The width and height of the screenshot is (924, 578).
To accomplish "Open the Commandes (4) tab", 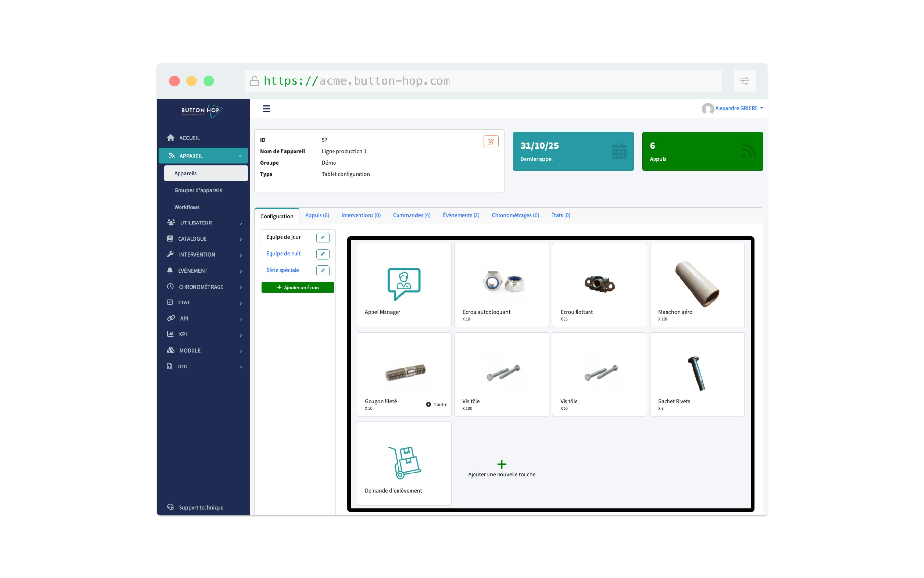I will [x=411, y=215].
